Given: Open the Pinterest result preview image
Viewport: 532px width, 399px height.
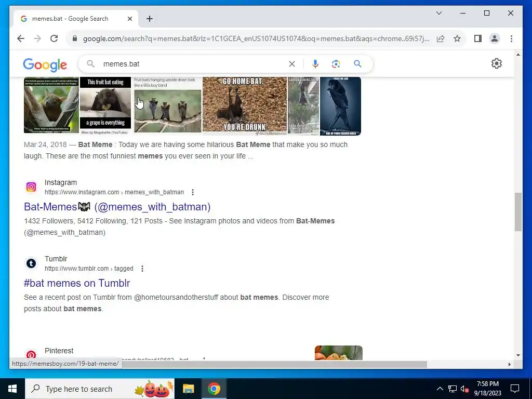Looking at the screenshot, I should tap(339, 353).
